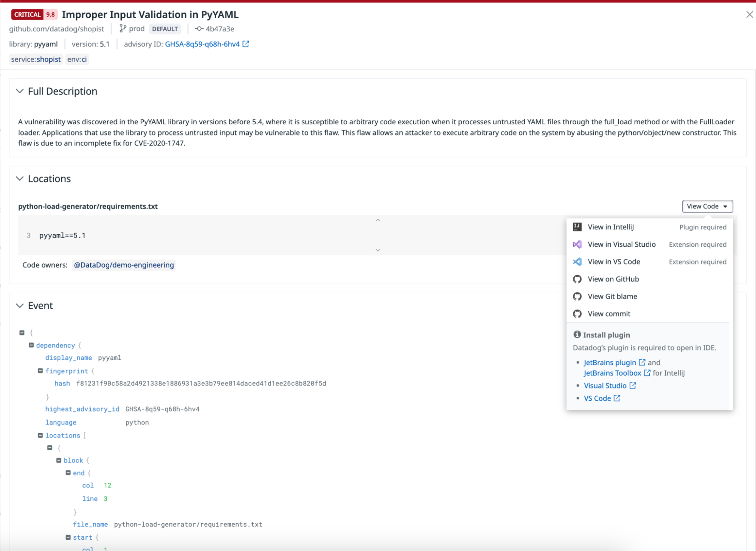Choose View in VS Code menu entry

click(649, 262)
